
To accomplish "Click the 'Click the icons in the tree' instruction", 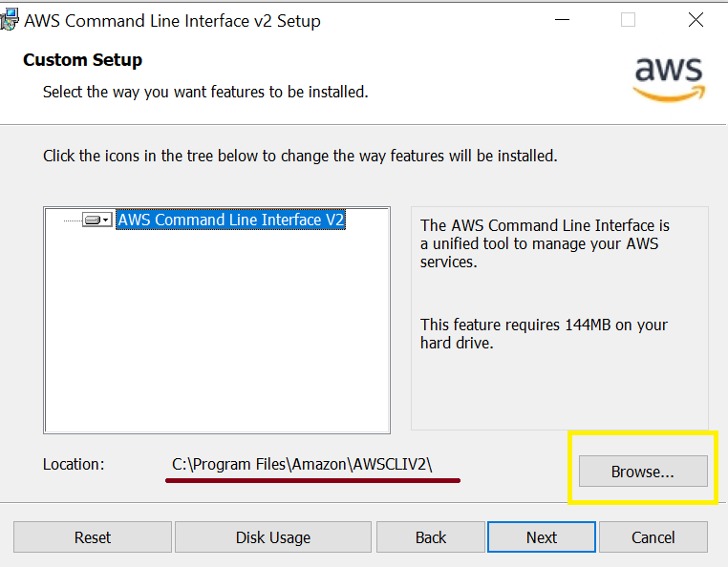I will (300, 156).
